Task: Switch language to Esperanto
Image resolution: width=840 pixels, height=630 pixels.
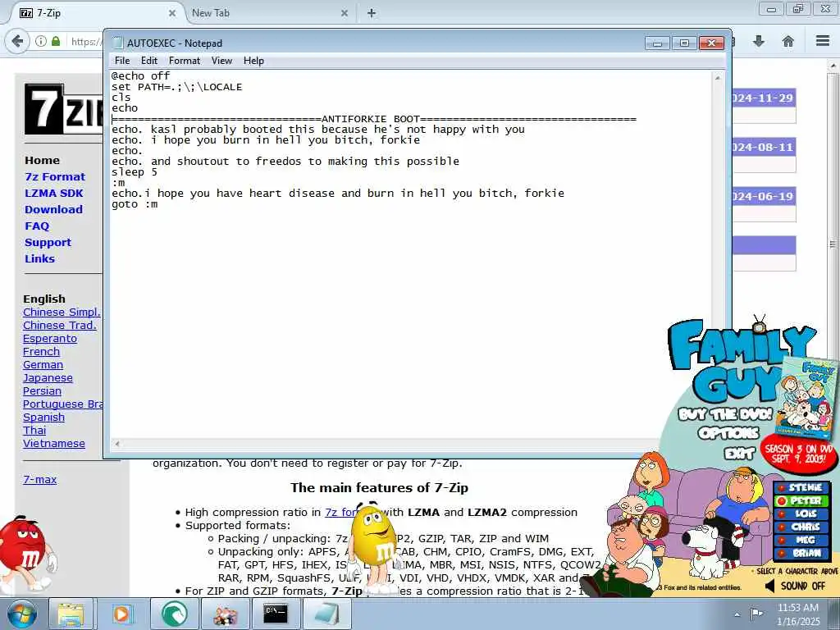Action: (x=50, y=338)
